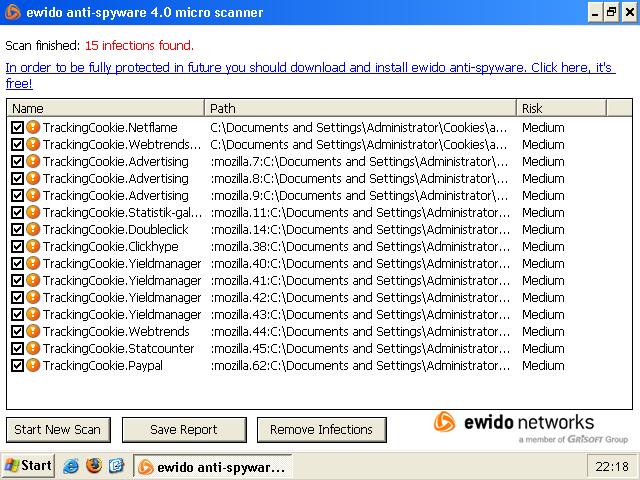Click the Remove Infections button
Image resolution: width=640 pixels, height=480 pixels.
coord(322,429)
